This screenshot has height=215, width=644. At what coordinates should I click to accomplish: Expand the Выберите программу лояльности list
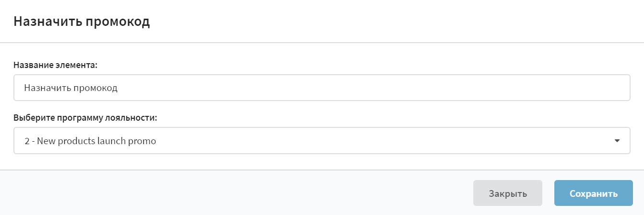[x=322, y=141]
